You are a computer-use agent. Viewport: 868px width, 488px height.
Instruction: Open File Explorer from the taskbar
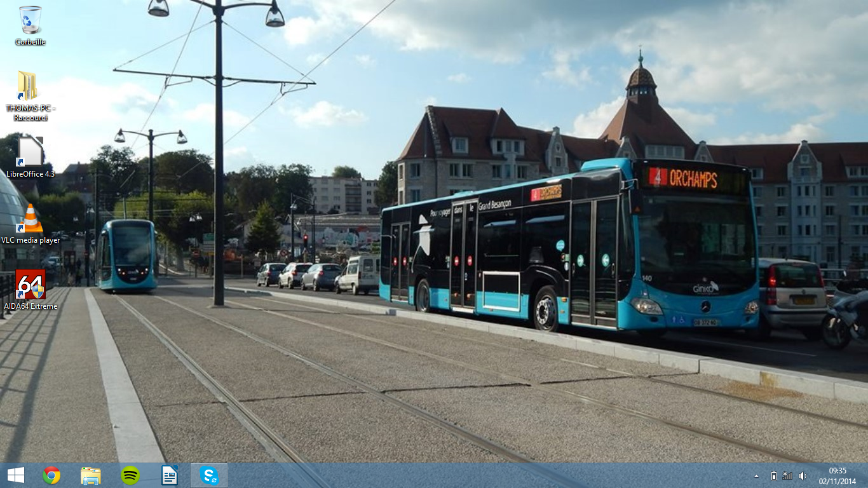click(91, 475)
